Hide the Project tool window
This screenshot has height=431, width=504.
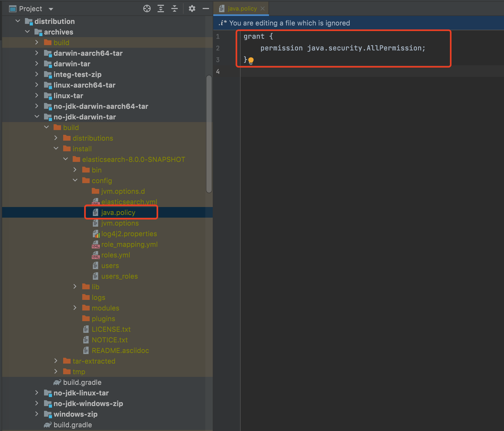pyautogui.click(x=206, y=9)
